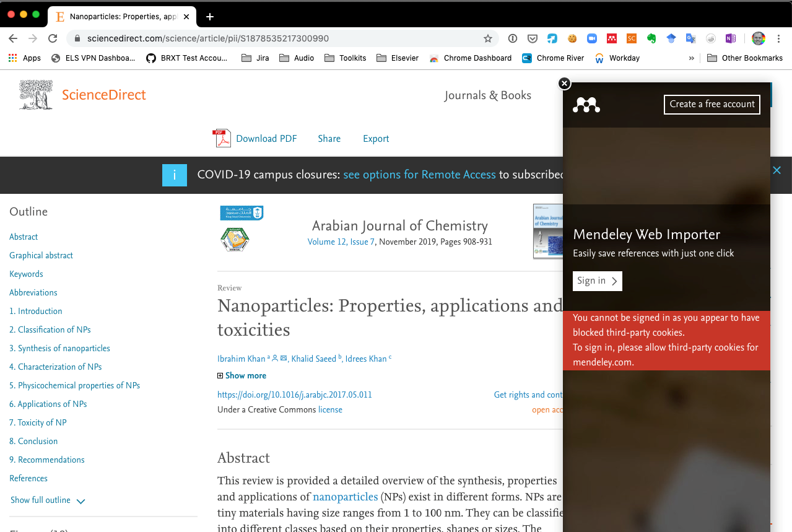Click the Google Translate extension icon
This screenshot has width=792, height=532.
(691, 38)
